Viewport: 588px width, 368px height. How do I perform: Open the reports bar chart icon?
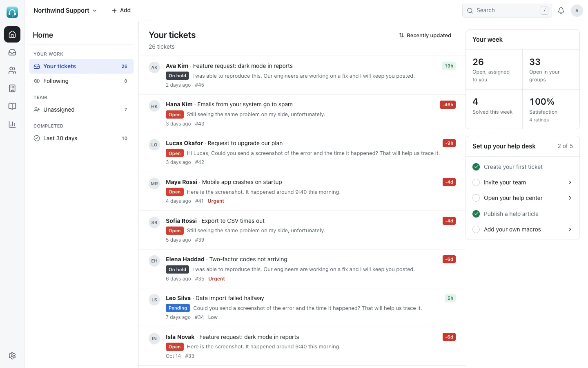click(x=12, y=124)
